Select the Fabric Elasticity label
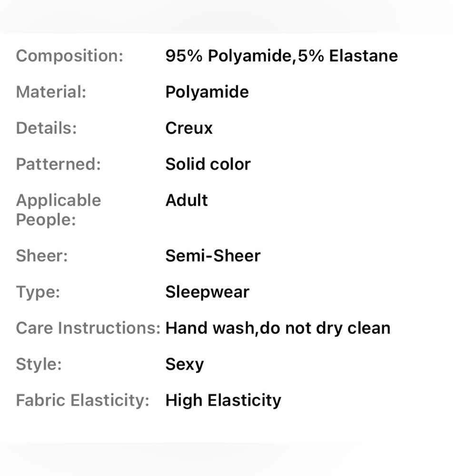The width and height of the screenshot is (476, 476). 82,400
